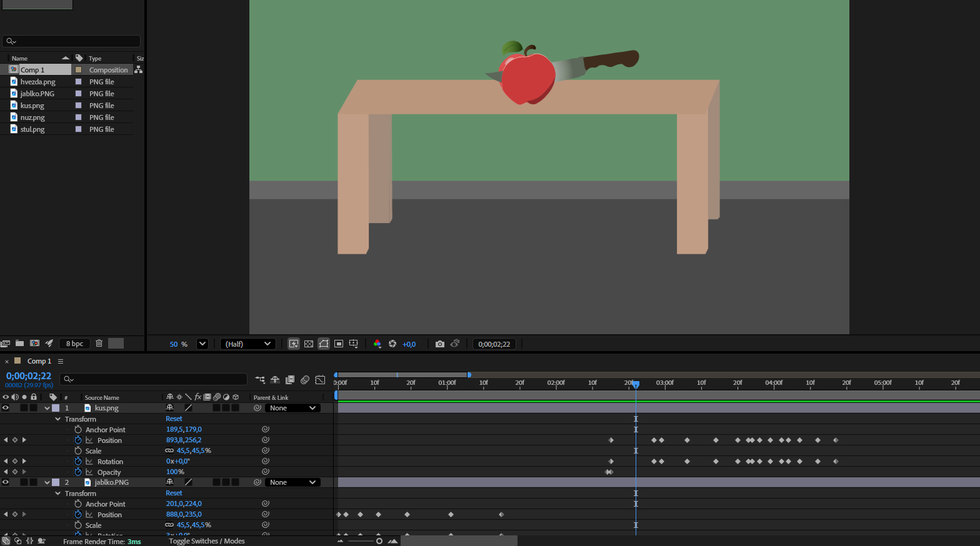Viewport: 980px width, 546px height.
Task: Open the Graph Editor in timeline
Action: pos(320,380)
